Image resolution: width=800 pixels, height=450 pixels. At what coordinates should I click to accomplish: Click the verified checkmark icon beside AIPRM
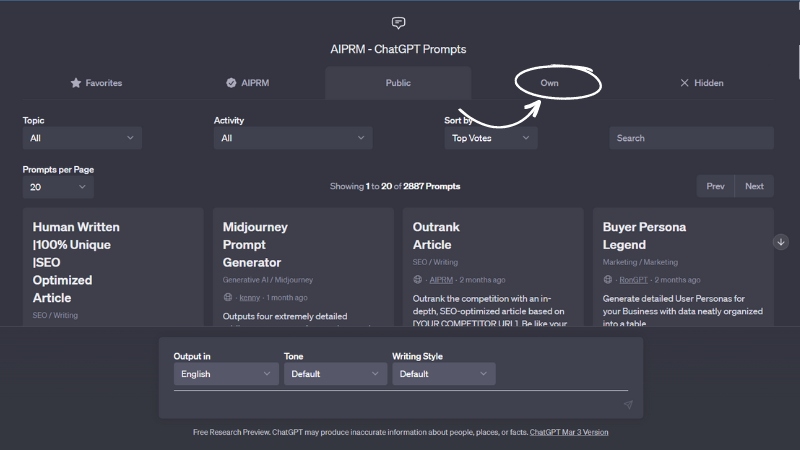click(x=231, y=83)
